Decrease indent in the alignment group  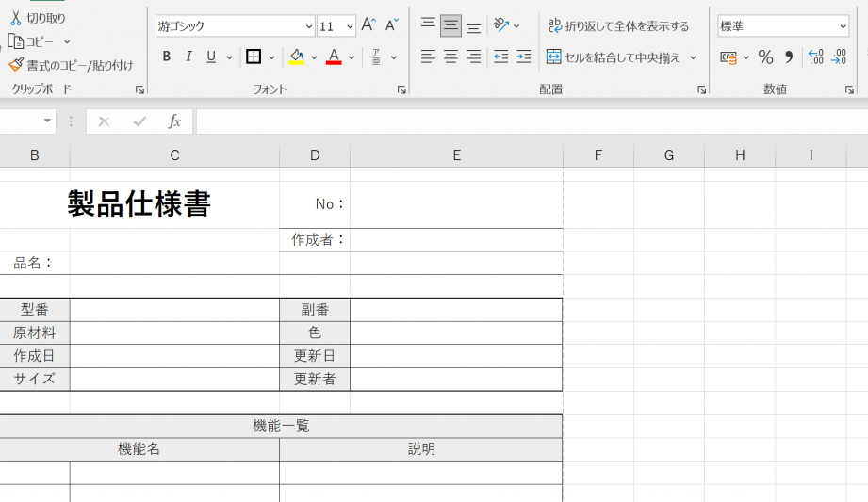(501, 57)
